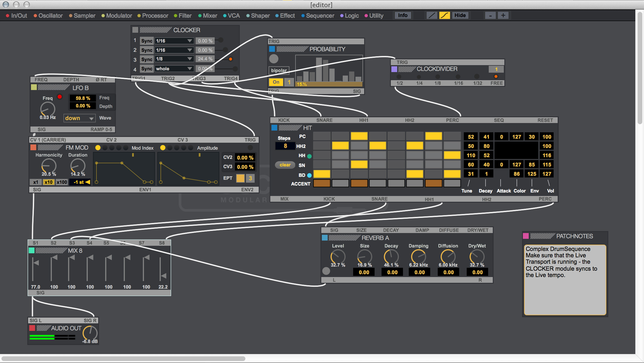The width and height of the screenshot is (644, 363).
Task: Select the curved cable style icon
Action: coord(444,15)
